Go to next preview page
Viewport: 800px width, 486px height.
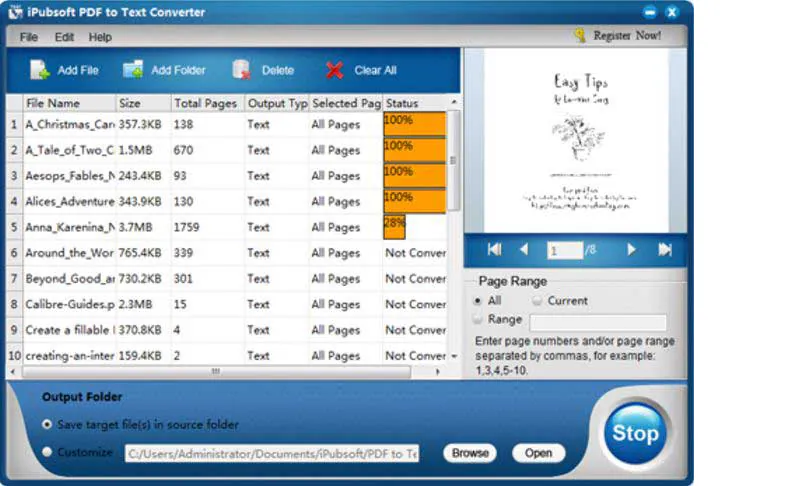tap(631, 249)
